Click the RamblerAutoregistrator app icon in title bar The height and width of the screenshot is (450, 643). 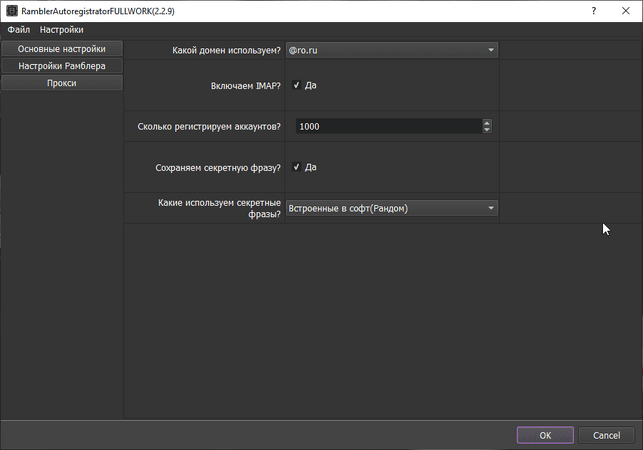[10, 10]
